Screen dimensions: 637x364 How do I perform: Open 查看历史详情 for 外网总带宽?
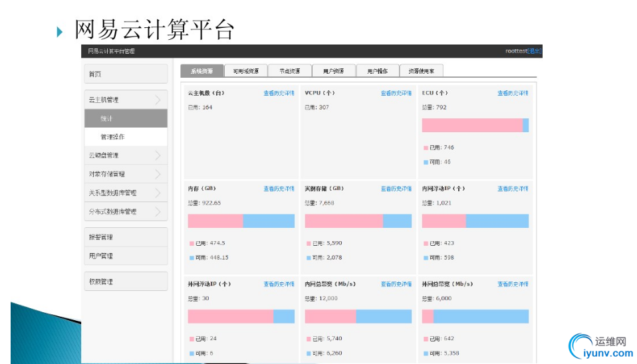[x=513, y=284]
